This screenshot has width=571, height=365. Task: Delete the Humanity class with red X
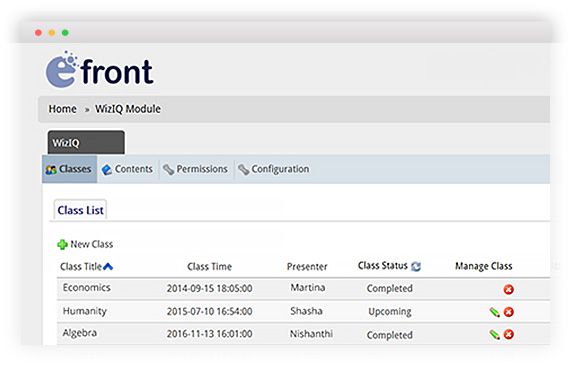(509, 312)
